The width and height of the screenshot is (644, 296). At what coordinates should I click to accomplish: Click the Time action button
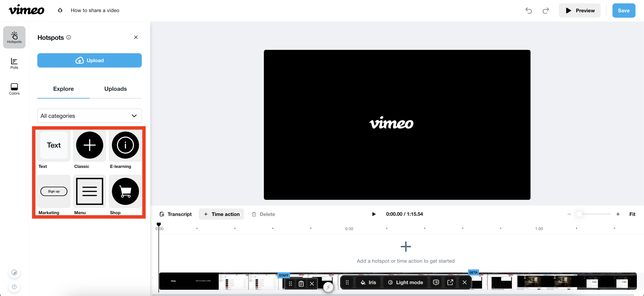coord(222,214)
